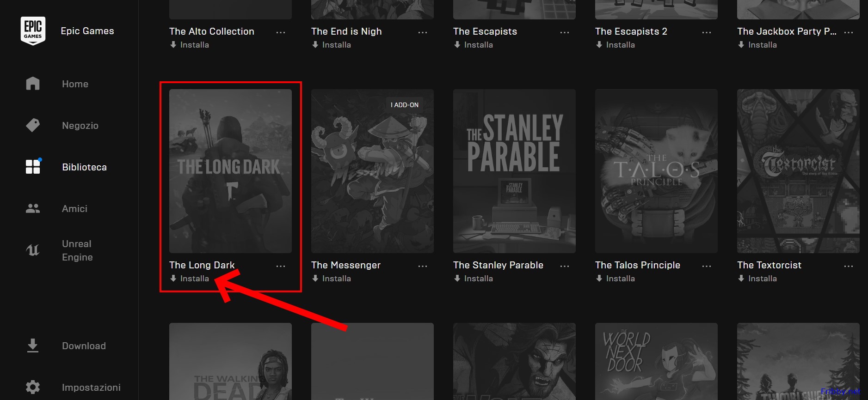The image size is (868, 400).
Task: Go to Home menu label
Action: click(x=75, y=84)
